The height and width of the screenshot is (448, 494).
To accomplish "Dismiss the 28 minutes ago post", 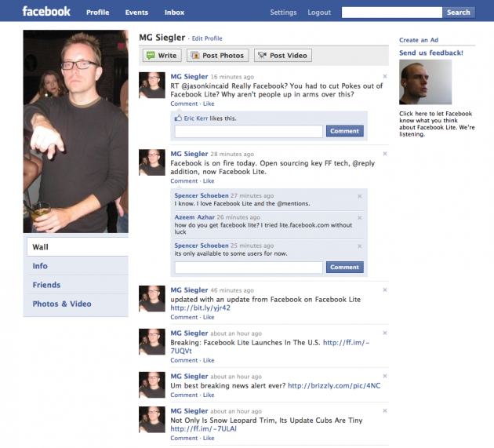I will pos(385,154).
